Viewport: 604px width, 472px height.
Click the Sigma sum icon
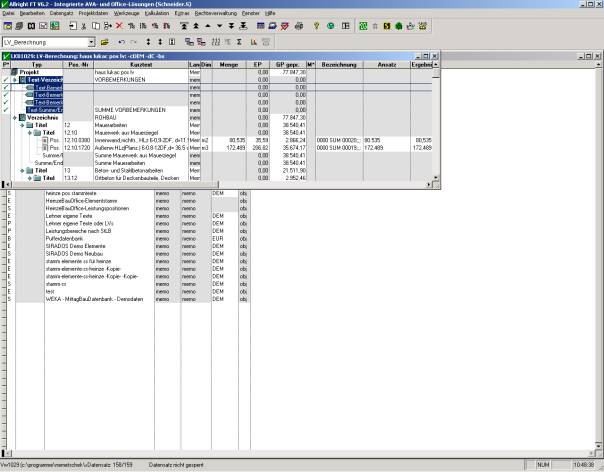click(239, 42)
